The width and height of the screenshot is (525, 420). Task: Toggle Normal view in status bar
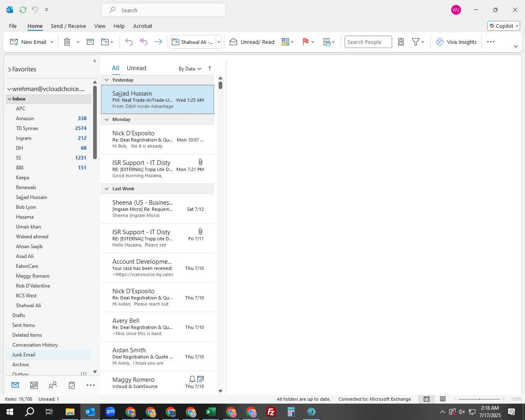click(x=427, y=399)
